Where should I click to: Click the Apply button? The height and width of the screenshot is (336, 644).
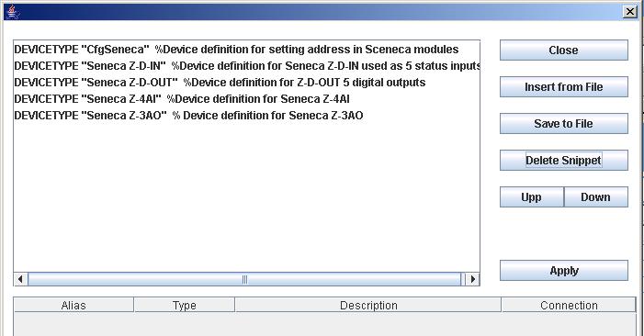[563, 271]
